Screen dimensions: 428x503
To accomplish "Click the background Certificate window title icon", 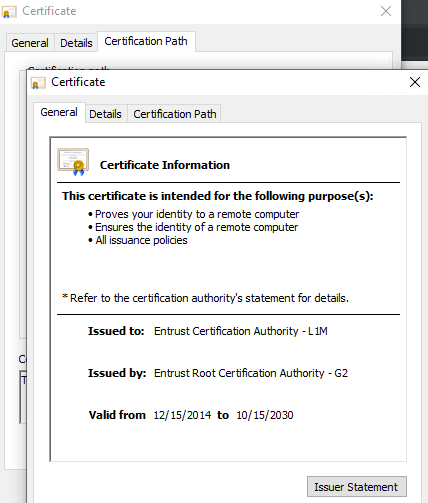I will click(9, 12).
